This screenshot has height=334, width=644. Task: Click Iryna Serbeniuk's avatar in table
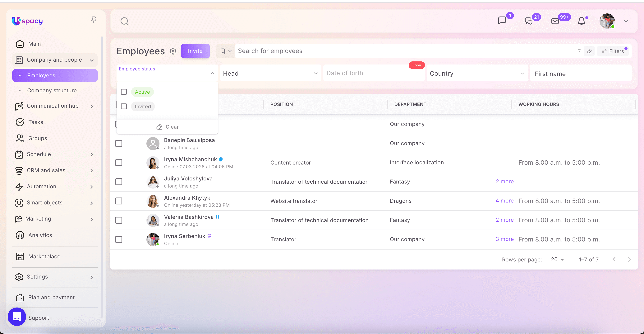click(x=153, y=239)
